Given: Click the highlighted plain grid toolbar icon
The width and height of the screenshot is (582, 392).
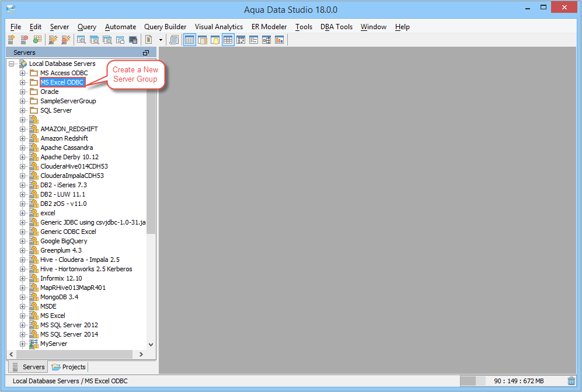Looking at the screenshot, I should pos(228,40).
